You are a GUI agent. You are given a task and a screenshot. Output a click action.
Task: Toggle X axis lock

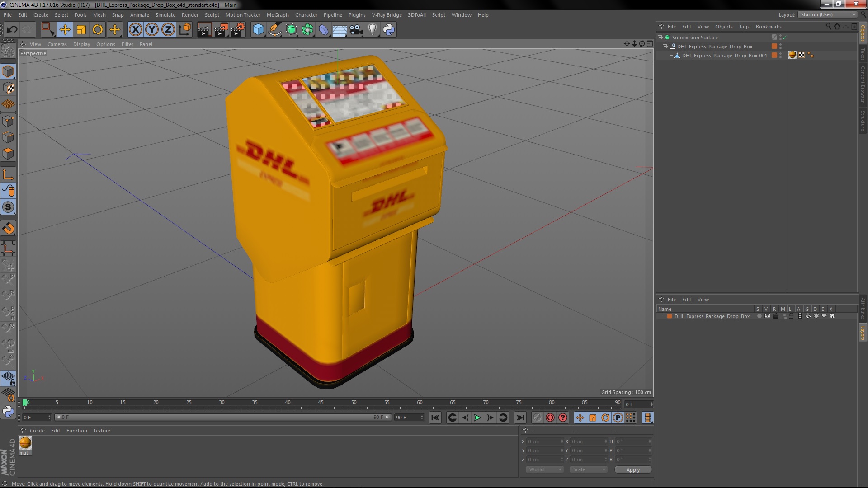[x=135, y=30]
